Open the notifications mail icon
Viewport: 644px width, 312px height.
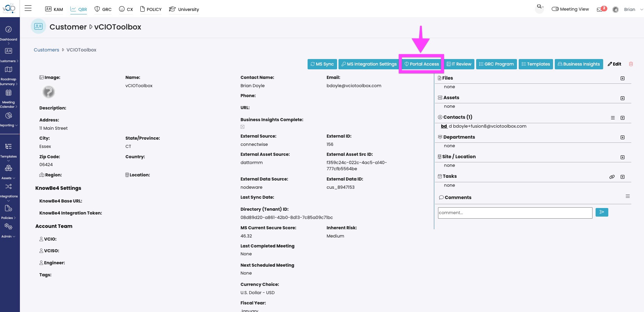point(600,10)
